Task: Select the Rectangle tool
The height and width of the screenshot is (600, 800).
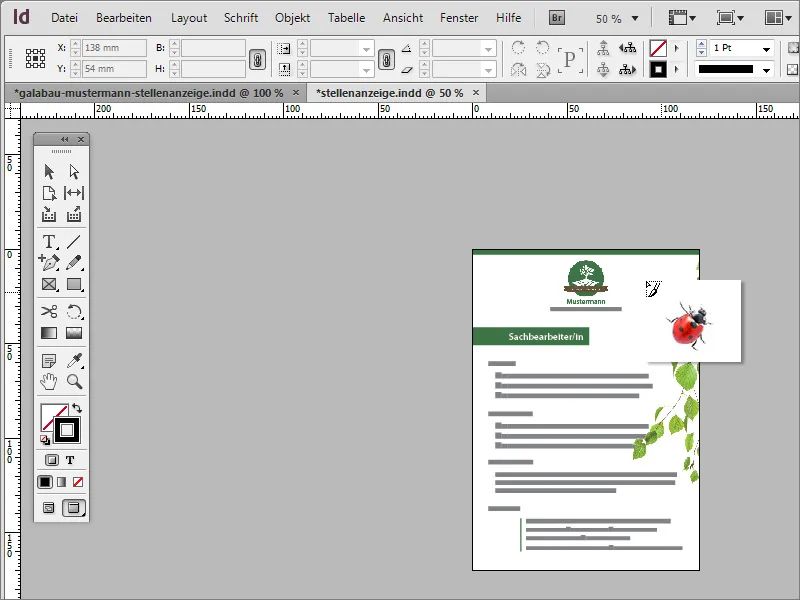Action: click(74, 284)
